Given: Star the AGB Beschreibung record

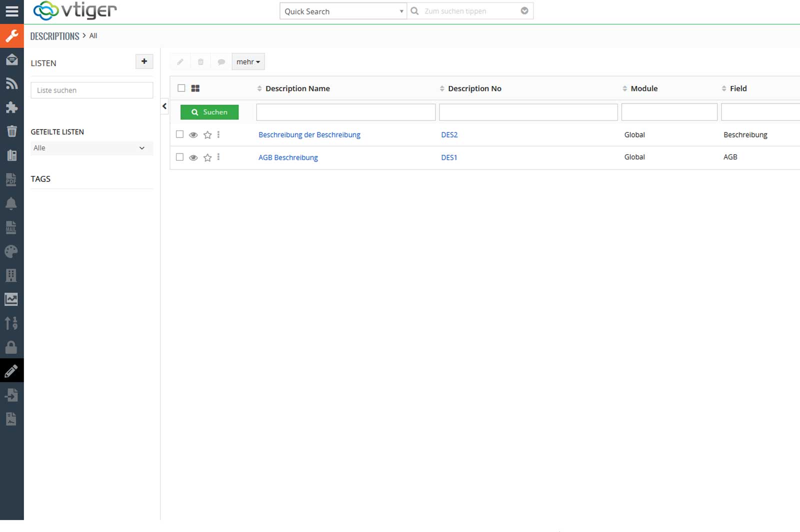Looking at the screenshot, I should 207,157.
